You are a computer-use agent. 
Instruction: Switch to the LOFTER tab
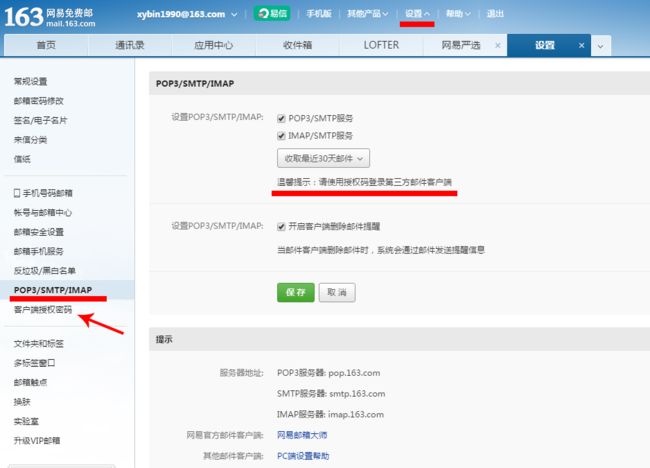381,45
